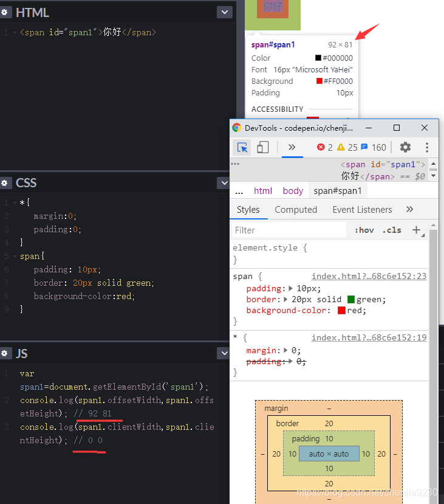The height and width of the screenshot is (504, 444).
Task: Fold HTML line 1 arrow
Action: [15, 32]
